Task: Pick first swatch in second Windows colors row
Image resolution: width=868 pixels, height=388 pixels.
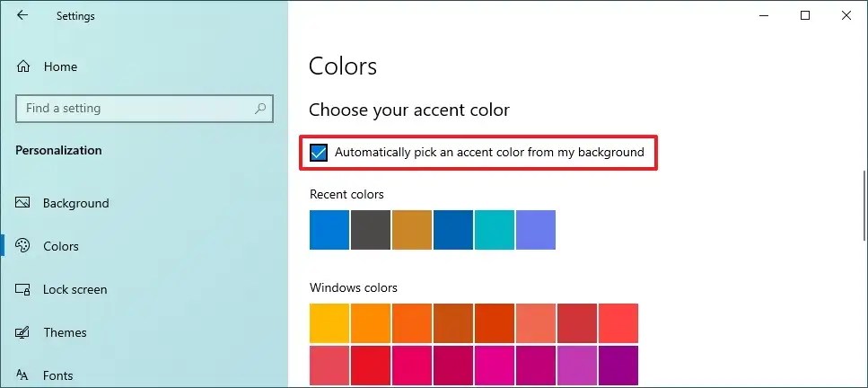Action: point(329,366)
